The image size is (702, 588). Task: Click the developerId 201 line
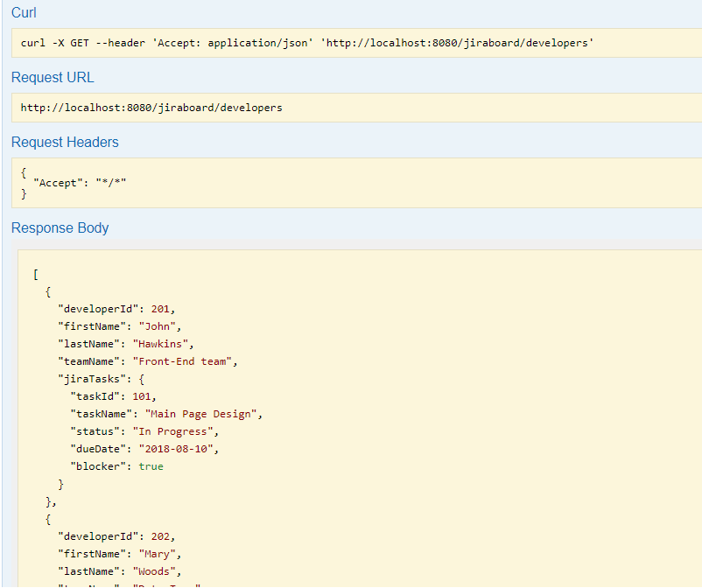116,309
